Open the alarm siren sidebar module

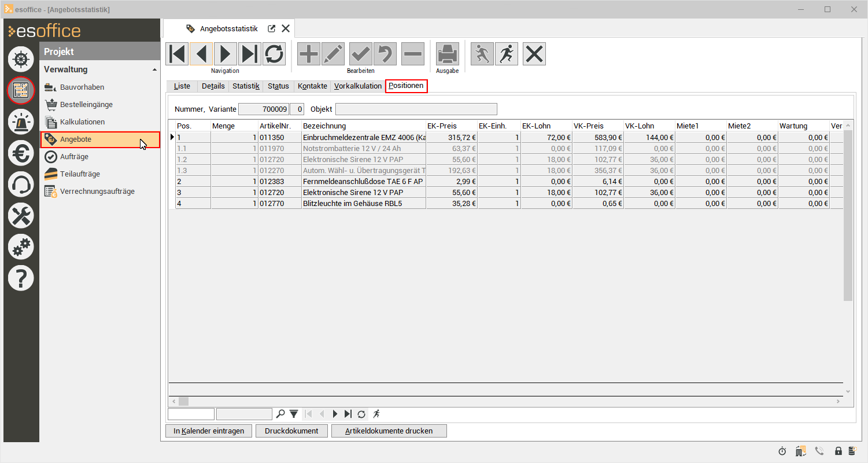[21, 122]
